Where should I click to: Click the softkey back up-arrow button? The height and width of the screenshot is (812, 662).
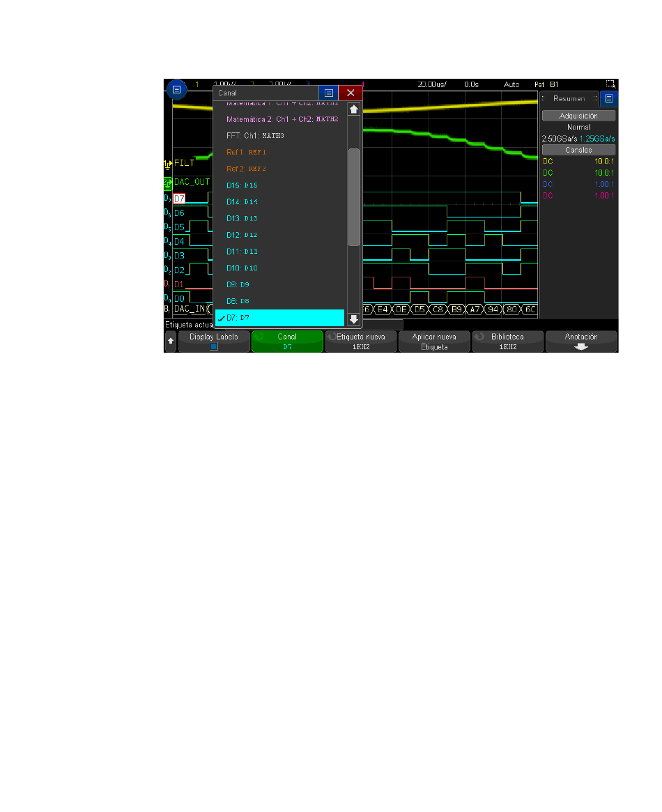(171, 341)
